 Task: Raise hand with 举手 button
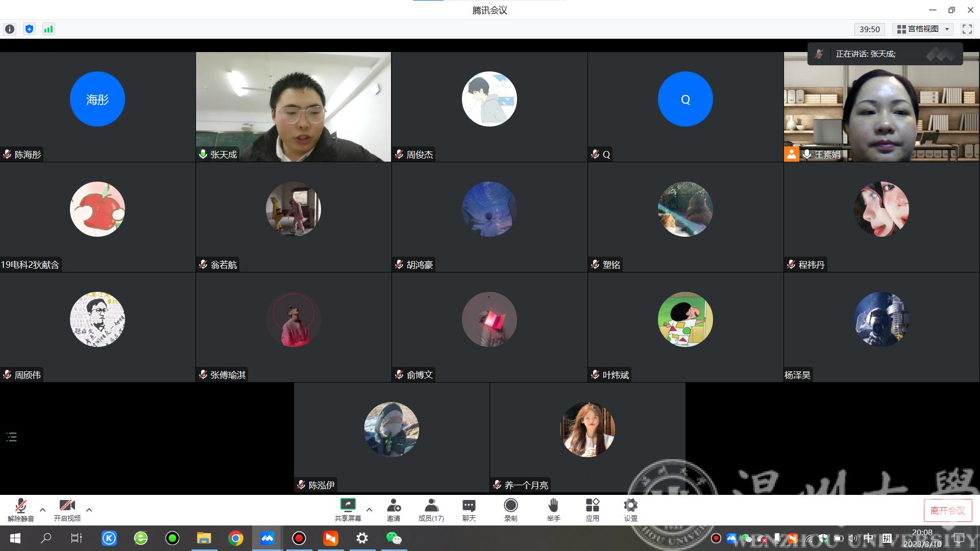coord(553,510)
